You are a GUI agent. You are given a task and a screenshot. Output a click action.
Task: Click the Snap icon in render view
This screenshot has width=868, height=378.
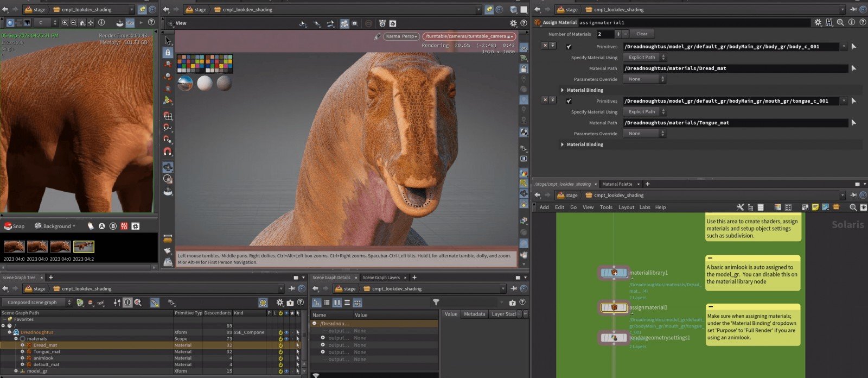pyautogui.click(x=9, y=226)
